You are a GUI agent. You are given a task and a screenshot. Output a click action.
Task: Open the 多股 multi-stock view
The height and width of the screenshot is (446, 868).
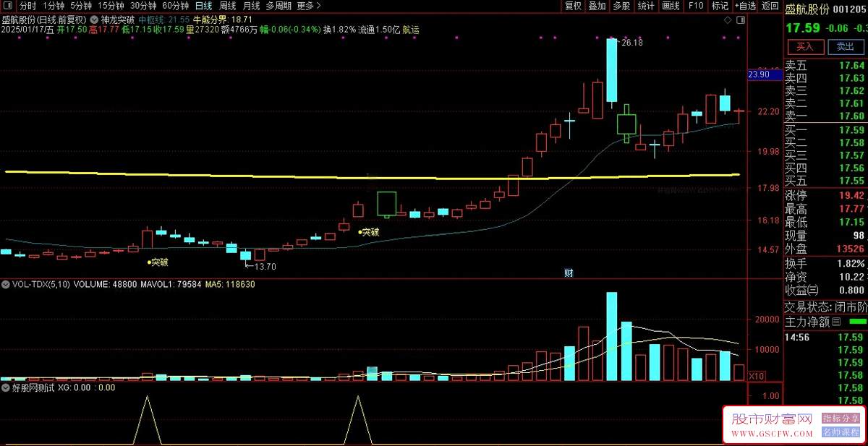click(621, 6)
